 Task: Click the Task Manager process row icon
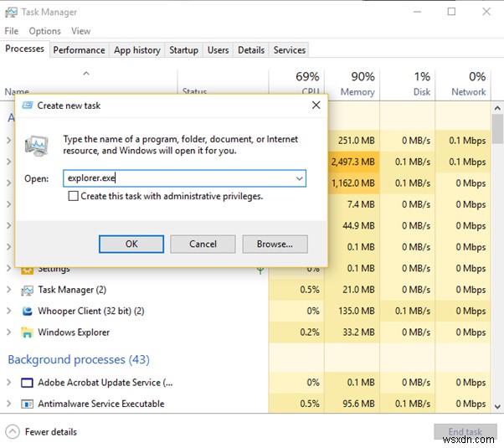pyautogui.click(x=27, y=291)
